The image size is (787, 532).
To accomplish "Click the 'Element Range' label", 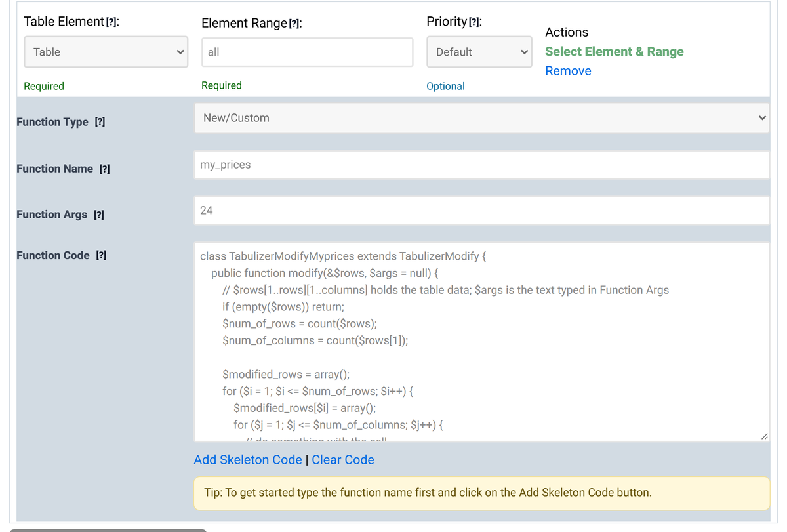I will pyautogui.click(x=244, y=23).
